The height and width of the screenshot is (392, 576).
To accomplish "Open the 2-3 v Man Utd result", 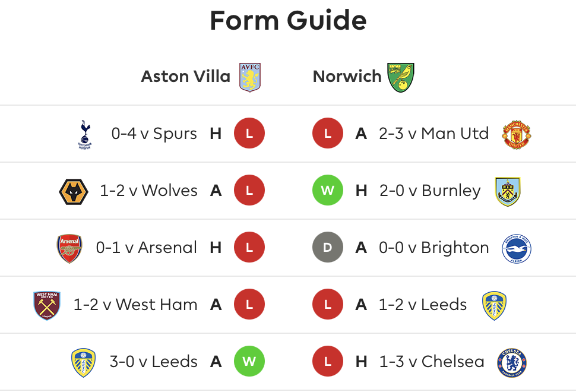I will tap(434, 134).
